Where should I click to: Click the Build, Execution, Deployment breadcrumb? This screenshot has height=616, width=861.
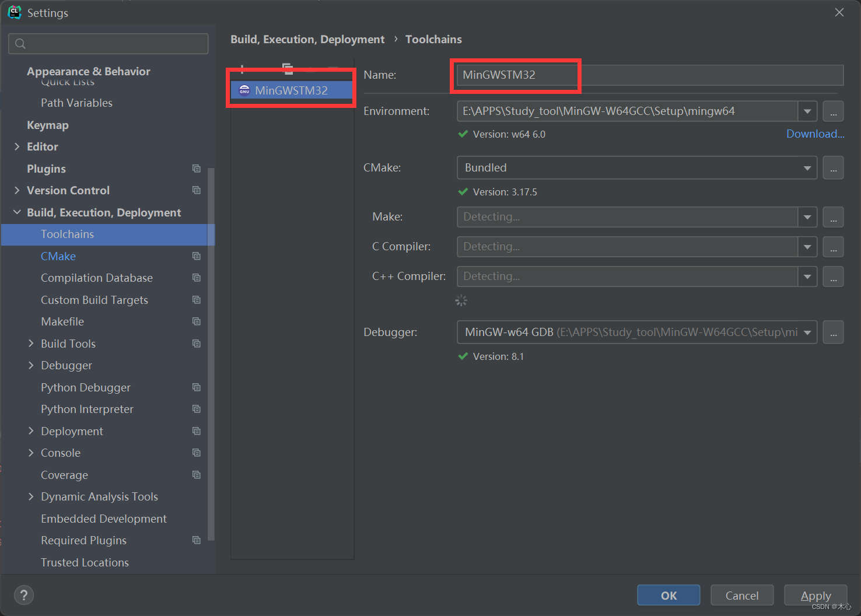[307, 39]
